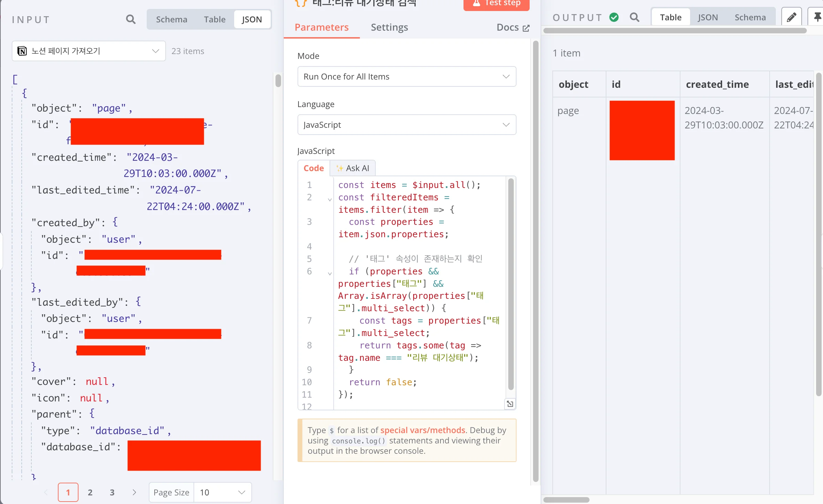Fold code line 2 arrow
This screenshot has width=823, height=504.
[x=330, y=200]
